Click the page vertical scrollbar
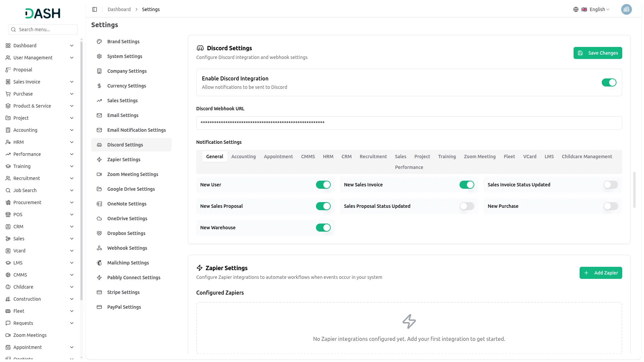This screenshot has height=362, width=644. pyautogui.click(x=634, y=190)
